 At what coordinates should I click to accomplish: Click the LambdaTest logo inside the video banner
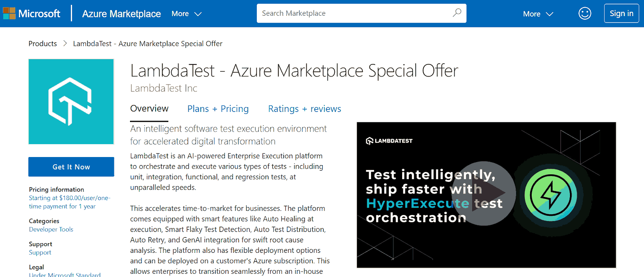pyautogui.click(x=389, y=140)
